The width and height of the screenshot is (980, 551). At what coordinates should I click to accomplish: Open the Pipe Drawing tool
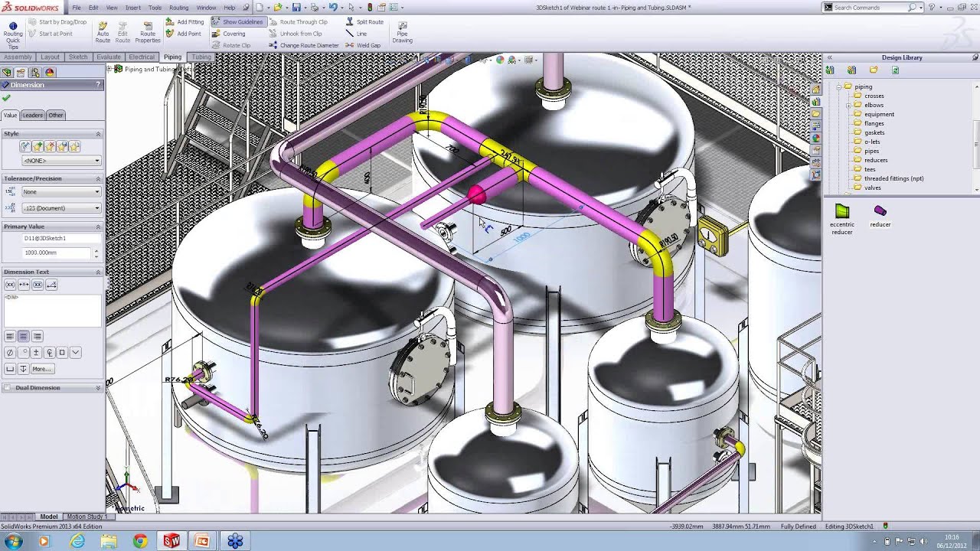click(402, 31)
